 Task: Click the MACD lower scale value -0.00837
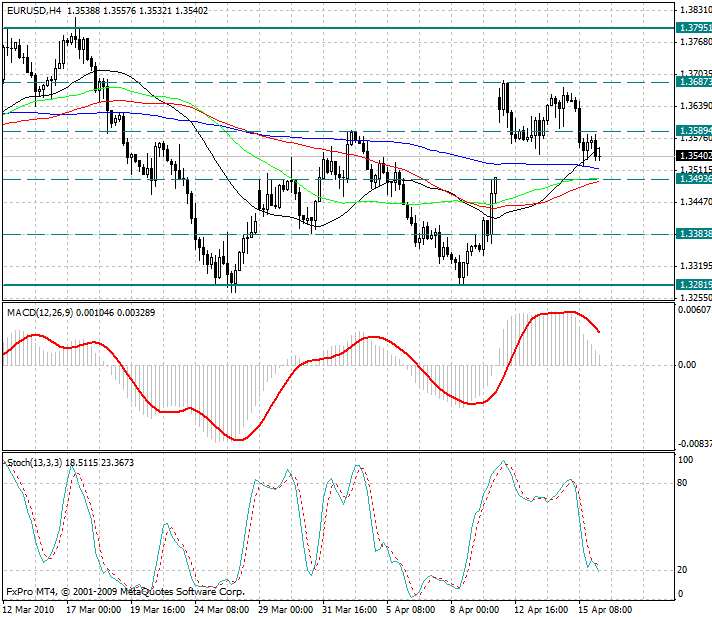click(x=695, y=444)
